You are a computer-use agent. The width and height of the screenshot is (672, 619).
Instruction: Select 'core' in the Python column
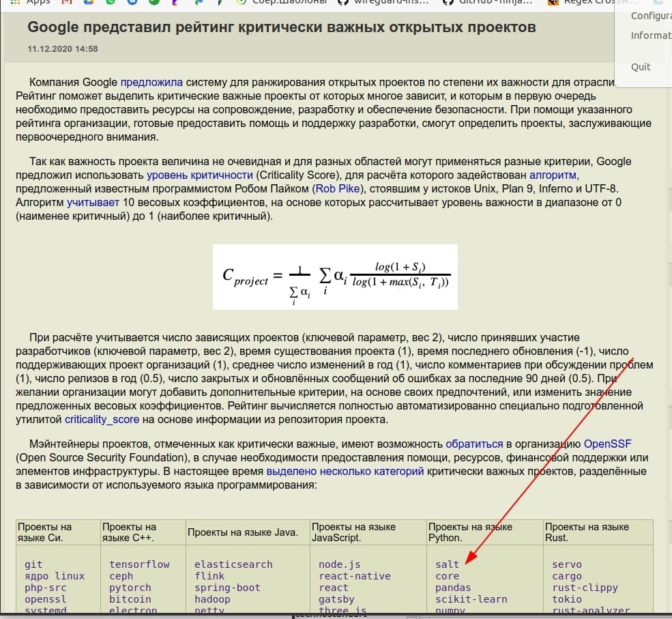447,576
